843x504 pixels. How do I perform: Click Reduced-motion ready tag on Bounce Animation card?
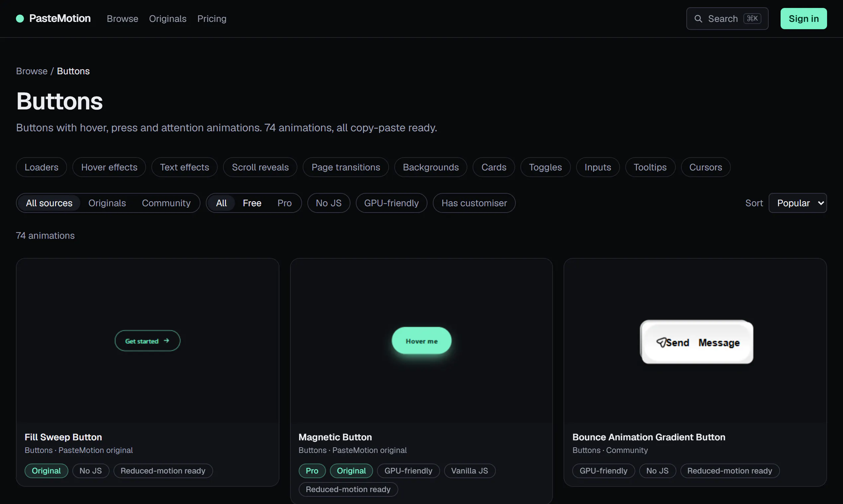[729, 471]
